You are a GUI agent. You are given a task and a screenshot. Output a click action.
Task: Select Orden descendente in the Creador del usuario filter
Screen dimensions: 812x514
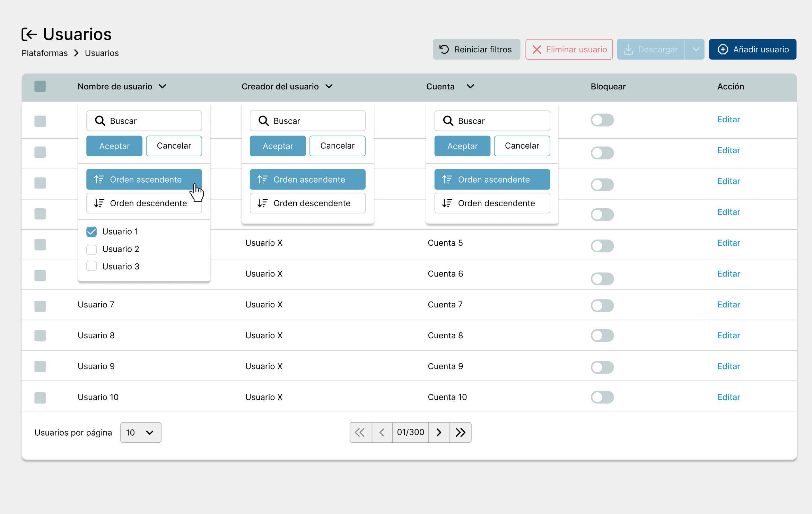[x=307, y=203]
